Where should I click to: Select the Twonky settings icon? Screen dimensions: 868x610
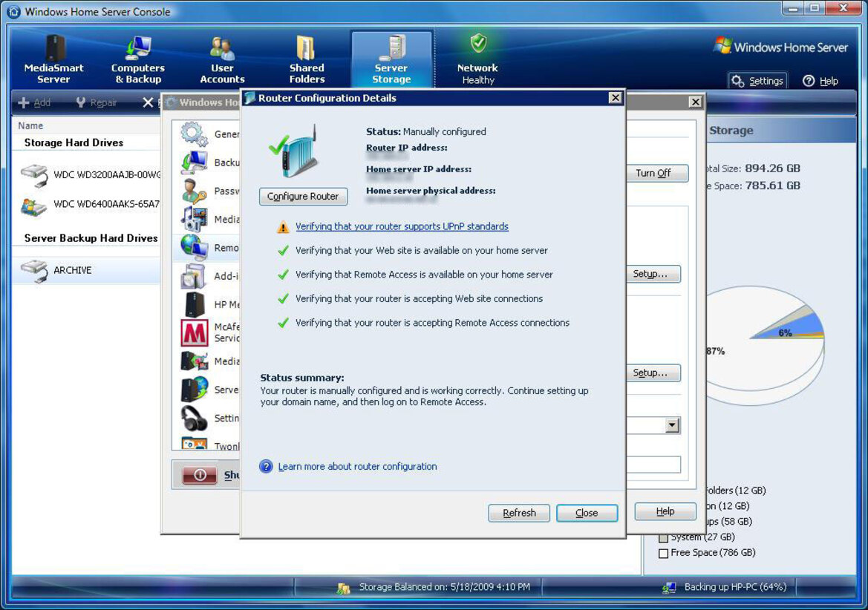(x=194, y=444)
